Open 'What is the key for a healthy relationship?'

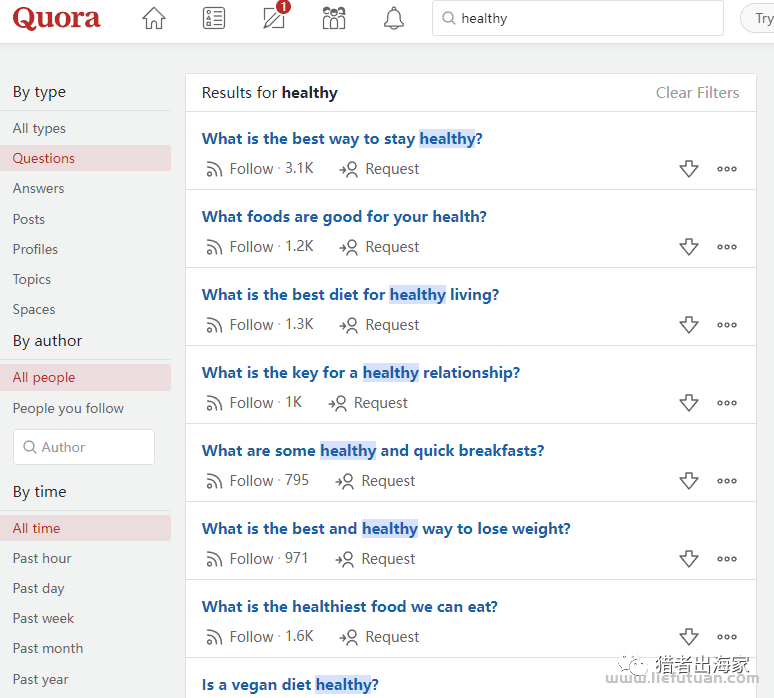[361, 373]
